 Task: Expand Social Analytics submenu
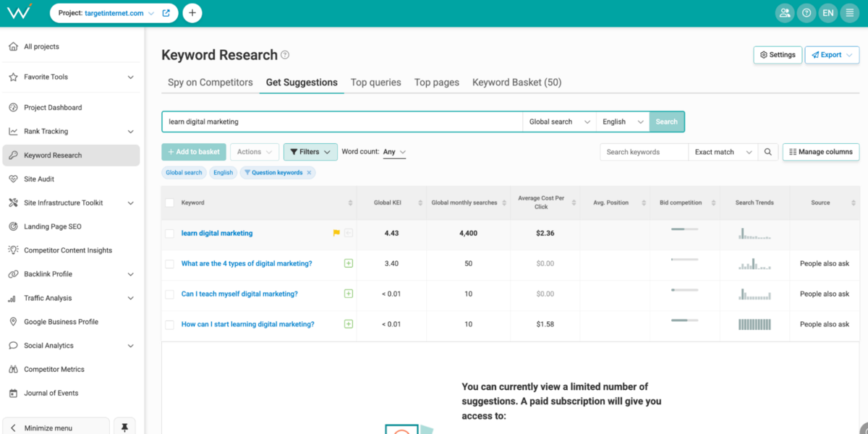tap(131, 346)
